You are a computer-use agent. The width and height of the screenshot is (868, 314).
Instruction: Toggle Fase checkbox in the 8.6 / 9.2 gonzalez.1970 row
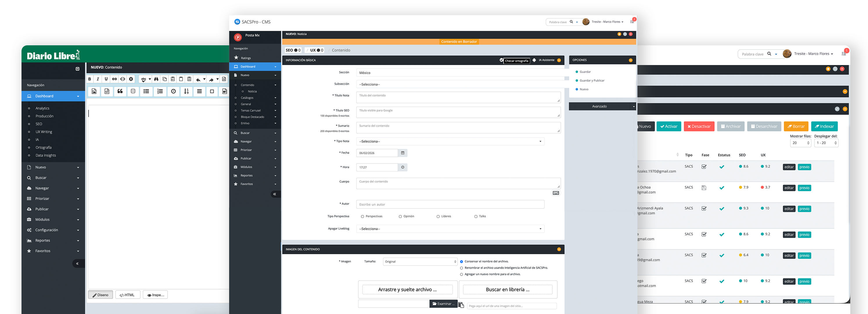704,167
